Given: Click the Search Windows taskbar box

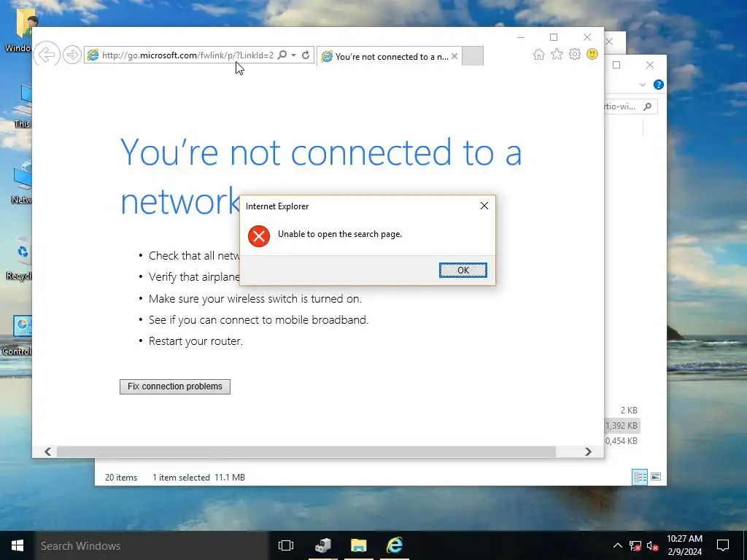Looking at the screenshot, I should (152, 545).
